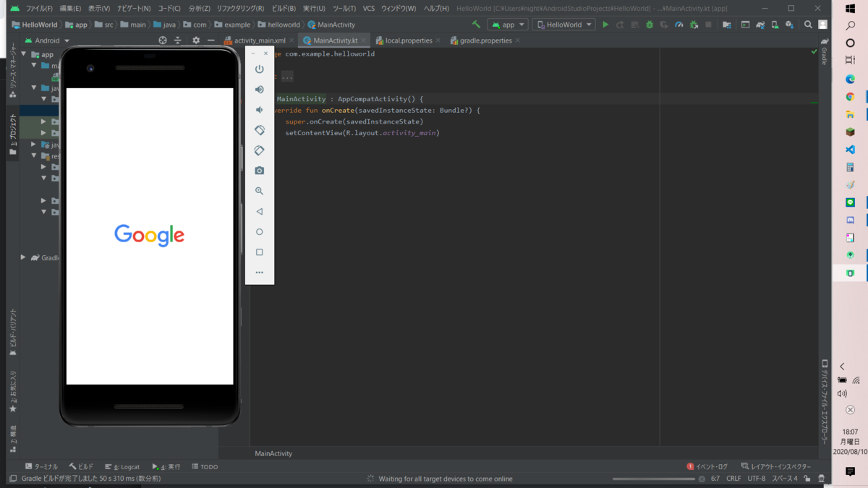Click the Run Anything icon in toolbar
Image resolution: width=868 pixels, height=488 pixels.
coord(745,25)
